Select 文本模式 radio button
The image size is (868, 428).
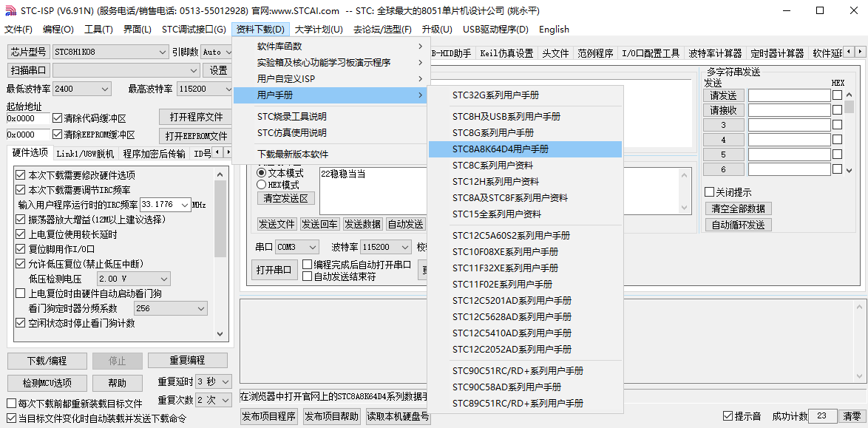coord(280,173)
